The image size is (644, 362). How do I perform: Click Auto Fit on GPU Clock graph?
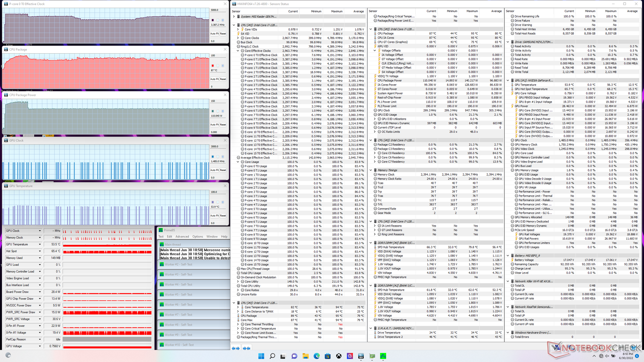[215, 170]
